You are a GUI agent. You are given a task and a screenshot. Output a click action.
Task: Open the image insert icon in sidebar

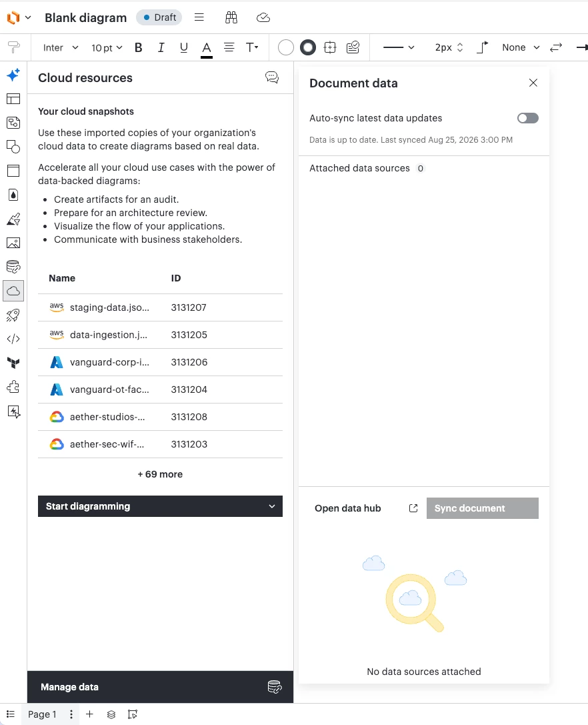coord(13,243)
